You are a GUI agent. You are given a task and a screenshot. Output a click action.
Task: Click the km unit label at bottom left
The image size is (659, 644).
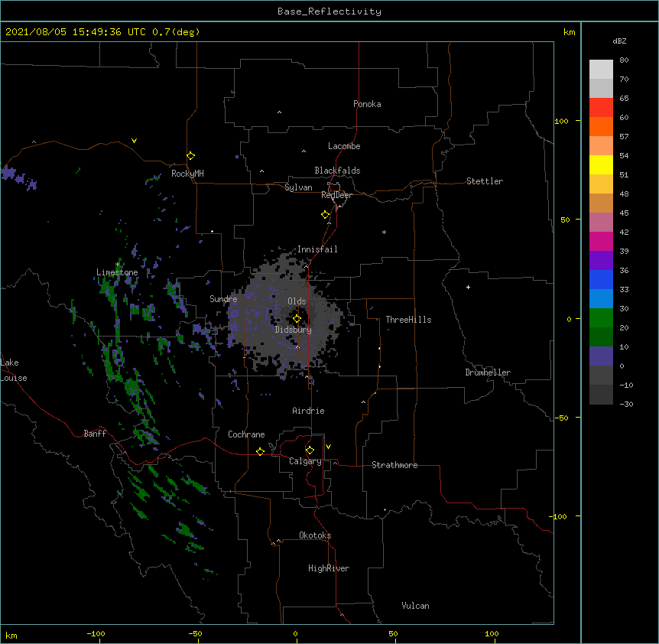click(11, 636)
